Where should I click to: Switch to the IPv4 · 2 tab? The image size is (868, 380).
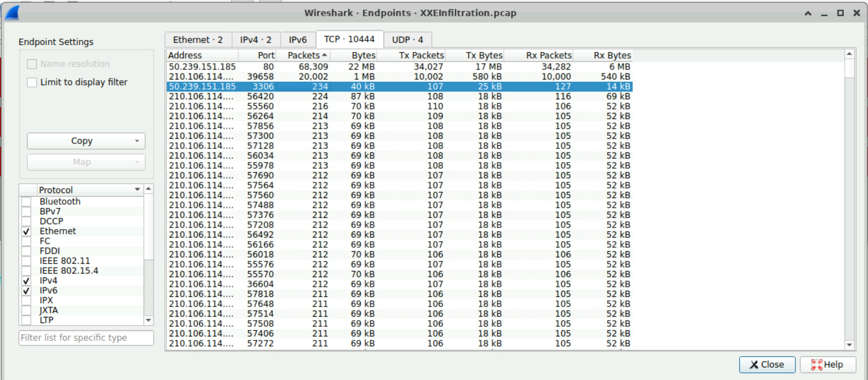tap(256, 40)
